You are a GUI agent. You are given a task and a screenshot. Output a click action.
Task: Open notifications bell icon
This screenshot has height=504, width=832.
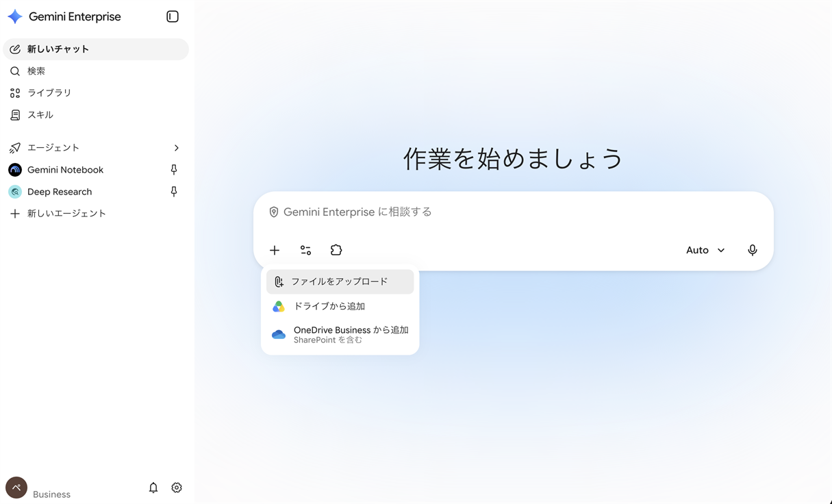[x=153, y=488]
